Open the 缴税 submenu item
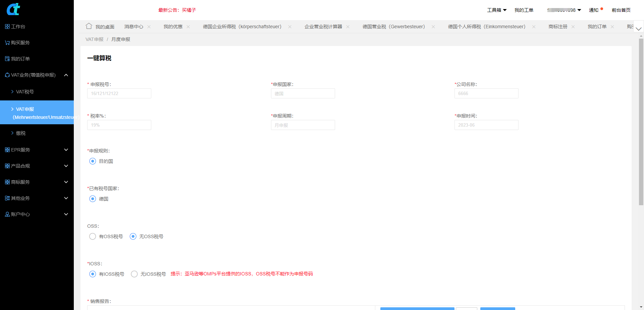Screen dimensions: 644x310 point(37,133)
